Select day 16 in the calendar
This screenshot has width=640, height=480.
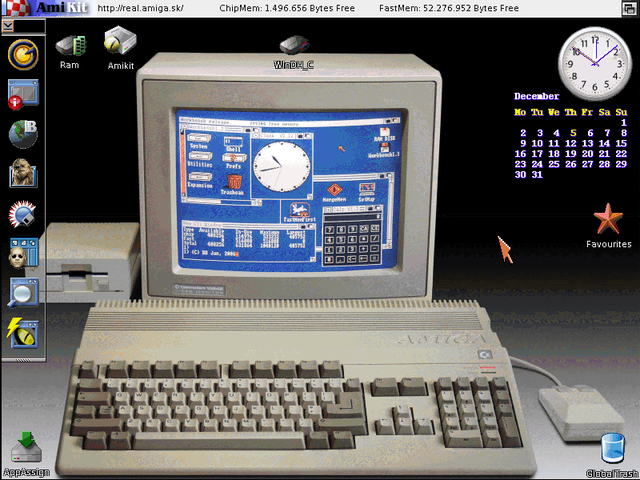point(520,154)
